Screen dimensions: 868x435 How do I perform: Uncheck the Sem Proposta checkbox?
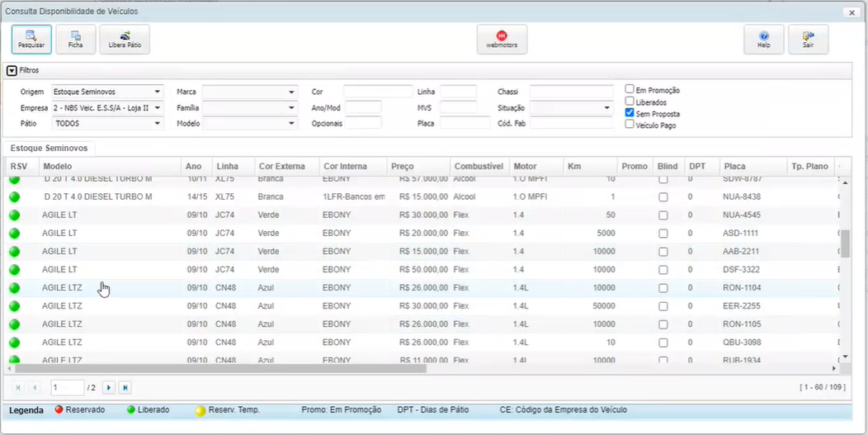point(630,112)
